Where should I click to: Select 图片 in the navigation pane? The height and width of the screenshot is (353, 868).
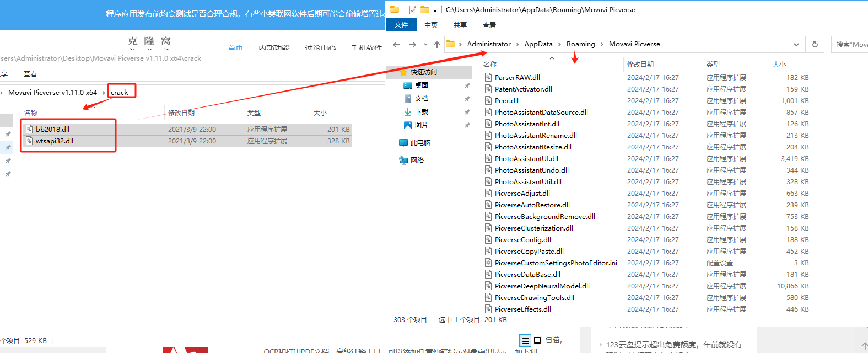pyautogui.click(x=422, y=125)
